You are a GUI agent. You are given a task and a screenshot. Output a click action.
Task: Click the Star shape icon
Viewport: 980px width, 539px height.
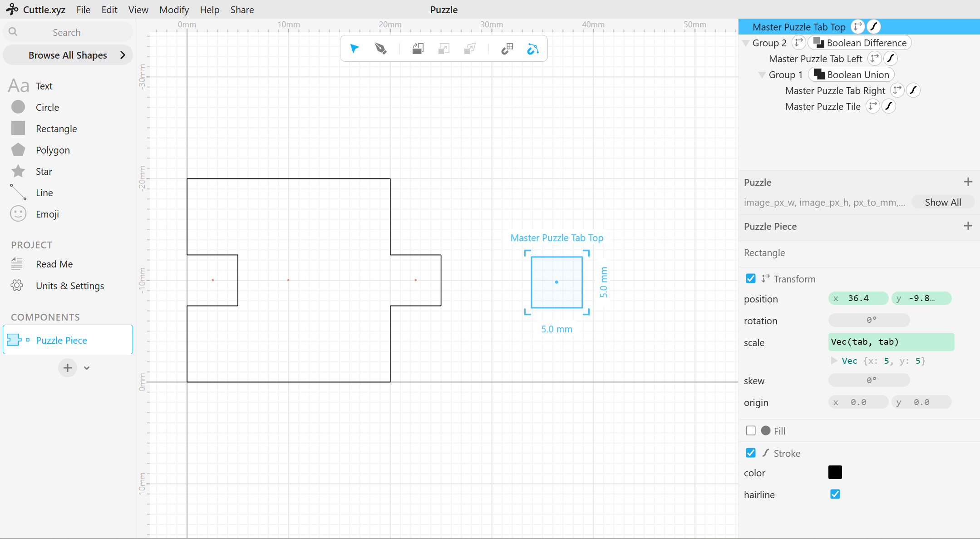click(x=18, y=171)
